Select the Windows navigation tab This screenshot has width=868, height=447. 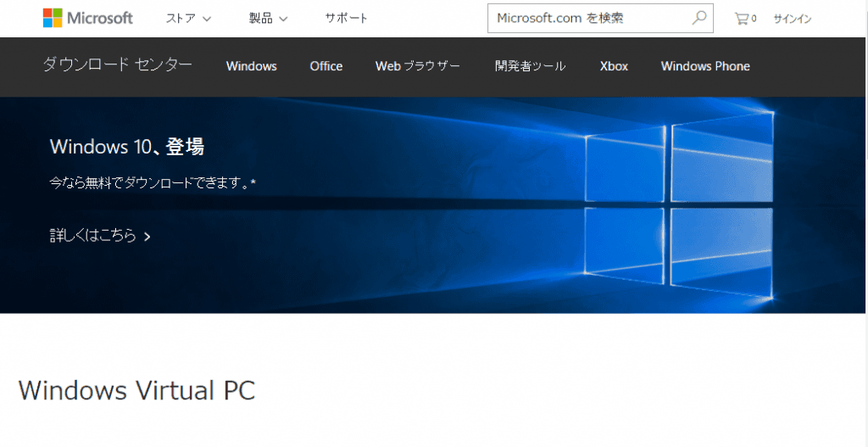coord(251,66)
